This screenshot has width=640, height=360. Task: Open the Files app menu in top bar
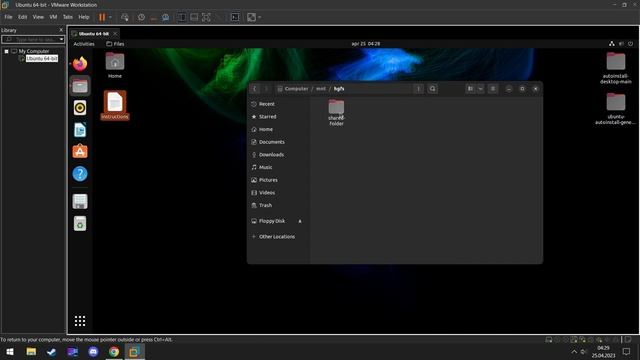(115, 44)
